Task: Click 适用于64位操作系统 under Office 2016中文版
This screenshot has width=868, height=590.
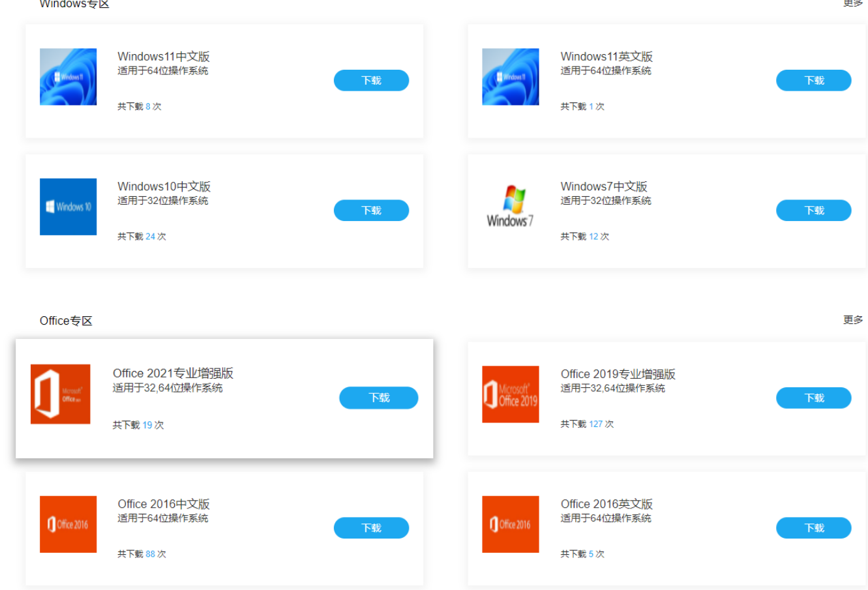Action: [x=163, y=518]
